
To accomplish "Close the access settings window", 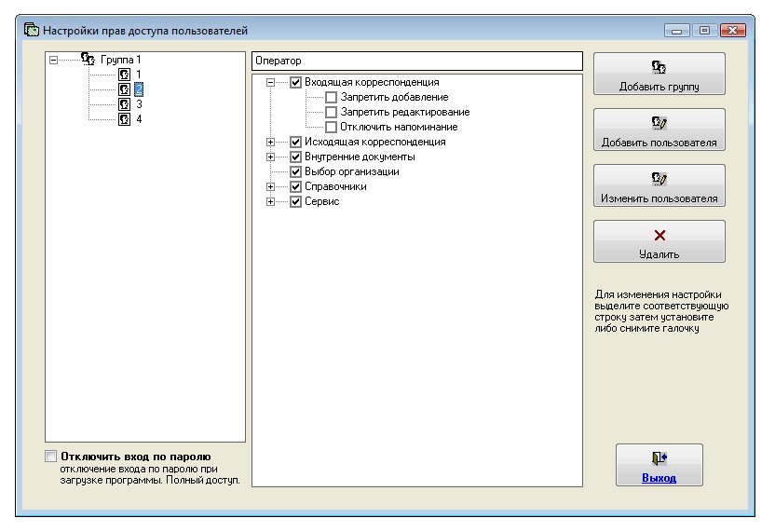I will [x=733, y=31].
